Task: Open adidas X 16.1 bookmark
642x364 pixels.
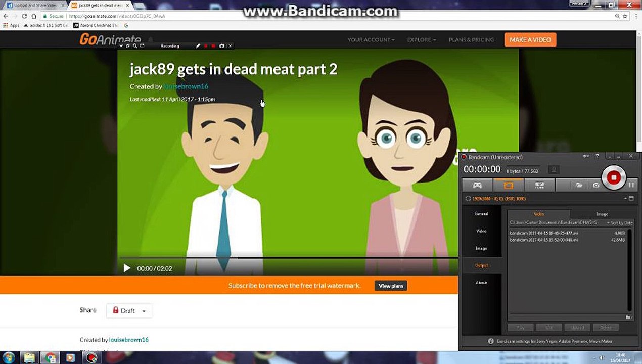Action: (x=46, y=25)
